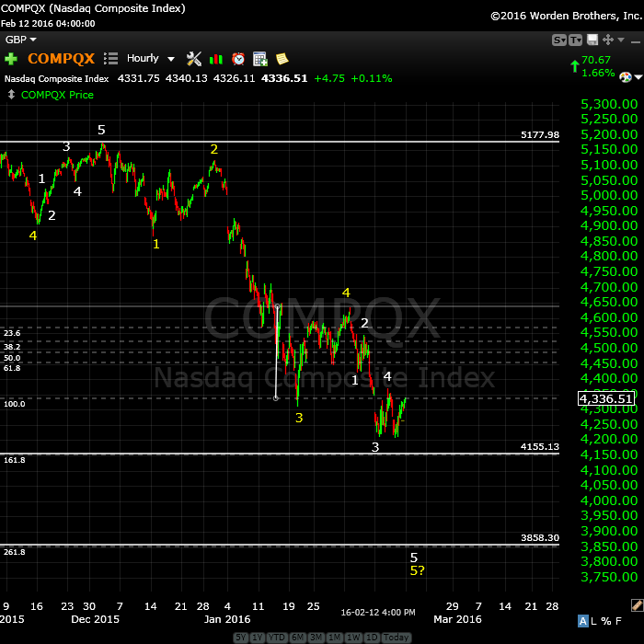
Task: Click the minimize dash at top right
Action: click(636, 42)
